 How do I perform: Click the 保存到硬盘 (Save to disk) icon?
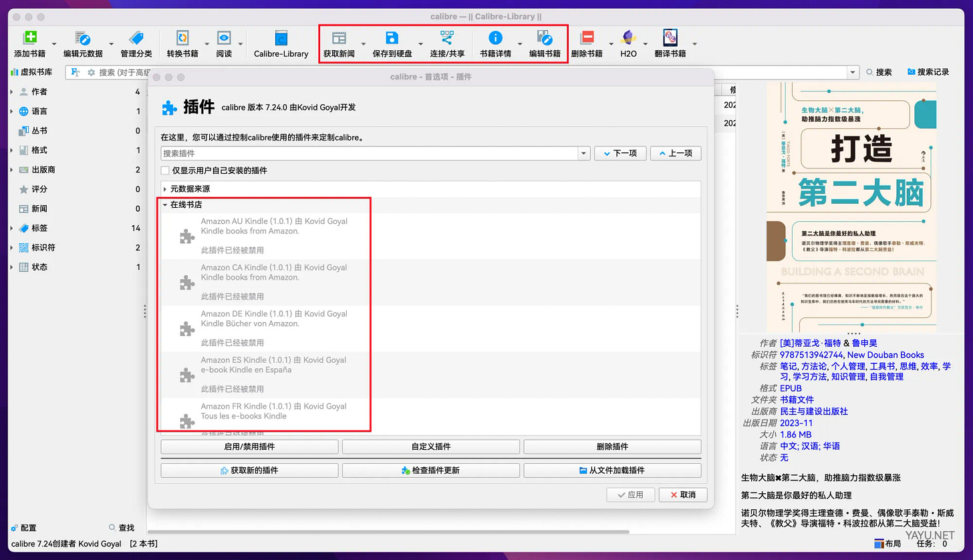tap(392, 38)
